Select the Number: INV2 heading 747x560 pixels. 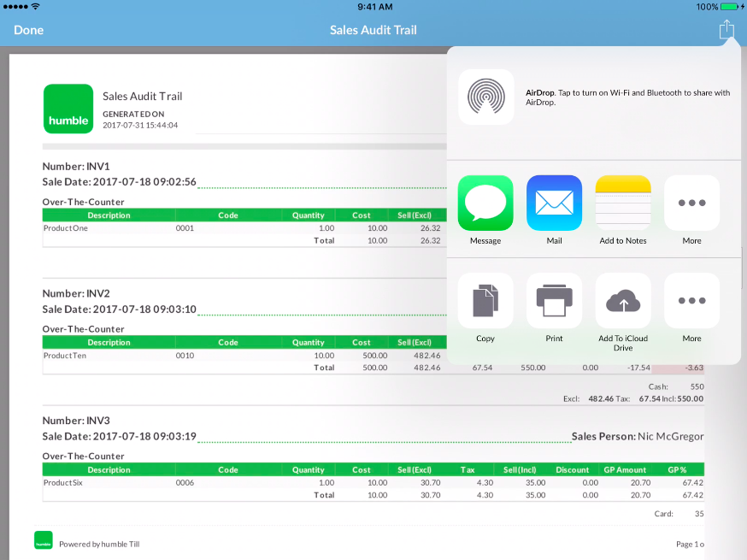(x=76, y=293)
